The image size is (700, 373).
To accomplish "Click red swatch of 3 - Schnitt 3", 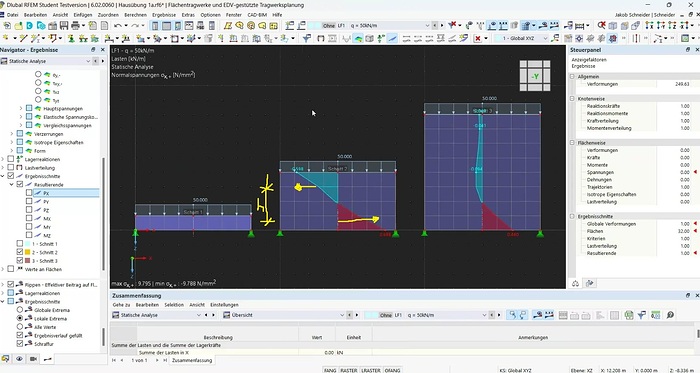I will 27,261.
